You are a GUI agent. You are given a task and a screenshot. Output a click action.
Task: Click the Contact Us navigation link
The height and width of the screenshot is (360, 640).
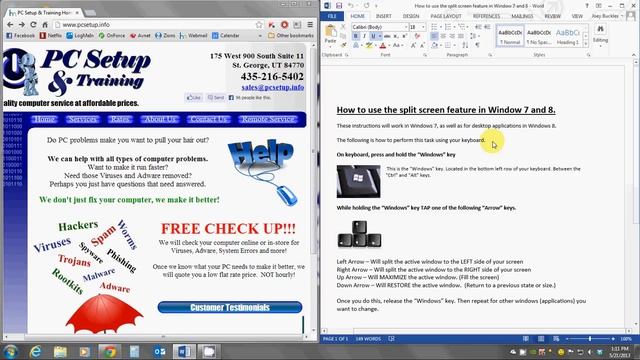209,119
